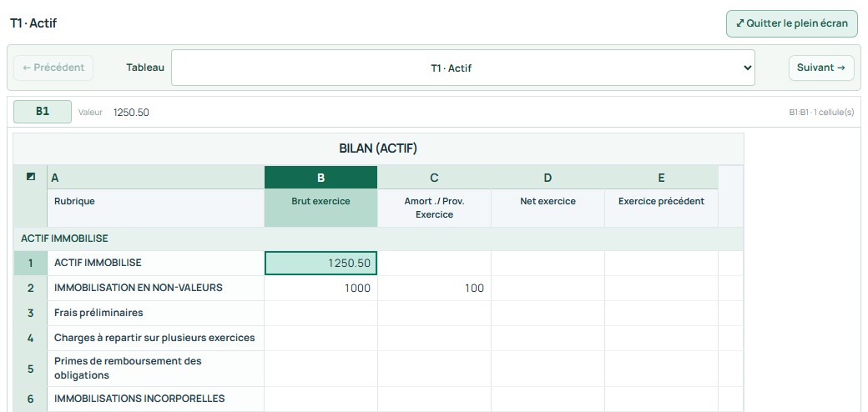Select row 2 header
Image resolution: width=868 pixels, height=412 pixels.
(x=30, y=288)
